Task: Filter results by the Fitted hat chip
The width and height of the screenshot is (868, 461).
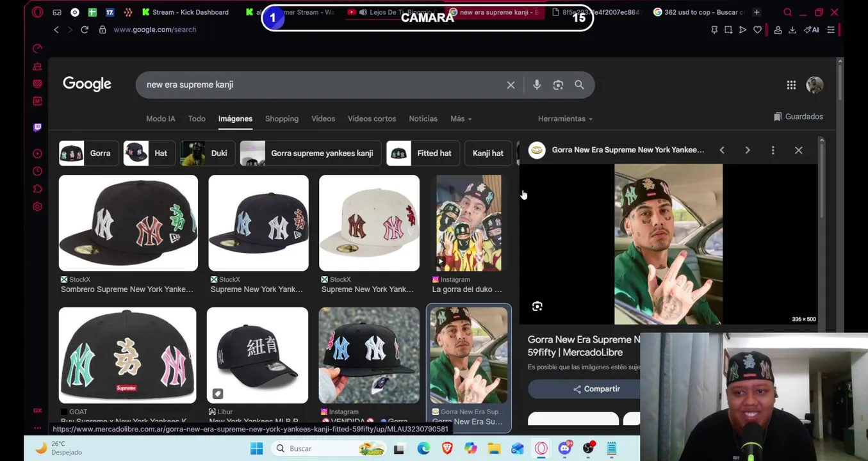Action: [423, 153]
